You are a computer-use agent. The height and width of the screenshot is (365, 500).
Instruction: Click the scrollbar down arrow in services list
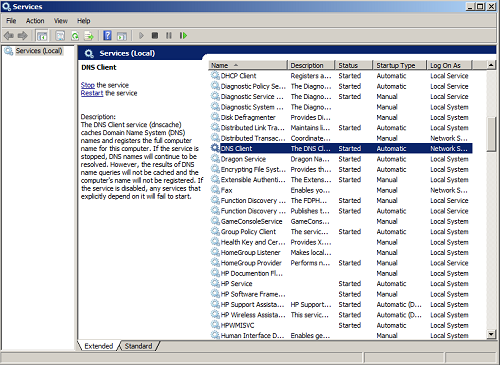click(491, 334)
